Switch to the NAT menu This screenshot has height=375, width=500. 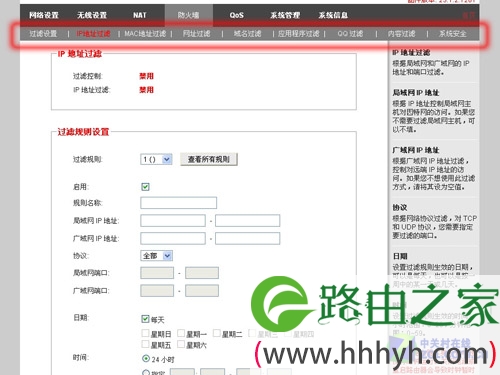pyautogui.click(x=139, y=15)
